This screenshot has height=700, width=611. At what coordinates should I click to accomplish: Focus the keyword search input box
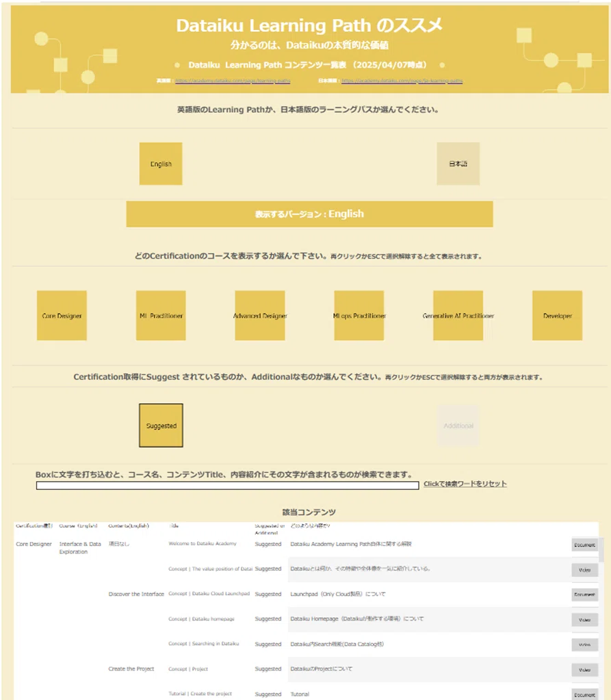click(x=228, y=485)
